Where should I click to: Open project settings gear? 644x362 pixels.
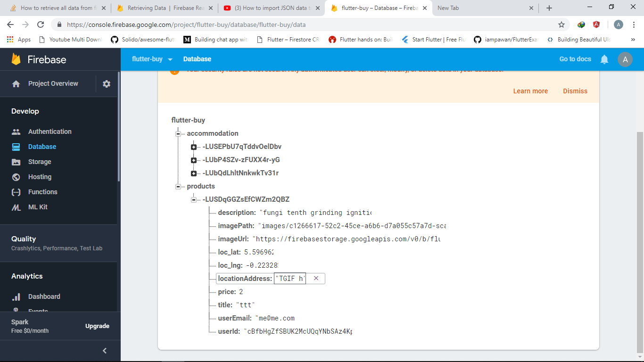(x=106, y=83)
